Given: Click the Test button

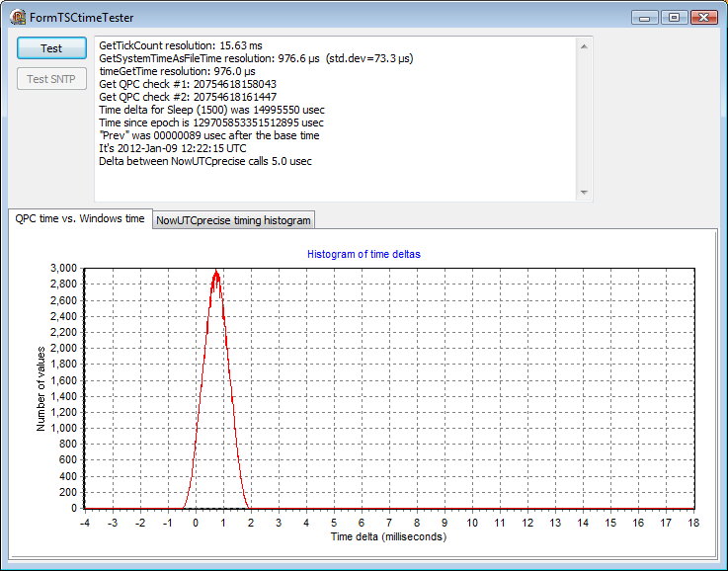Looking at the screenshot, I should click(x=51, y=48).
